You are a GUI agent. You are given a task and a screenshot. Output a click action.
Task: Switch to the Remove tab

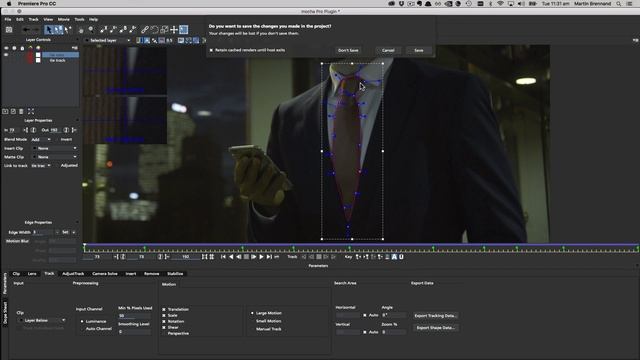[x=151, y=273]
